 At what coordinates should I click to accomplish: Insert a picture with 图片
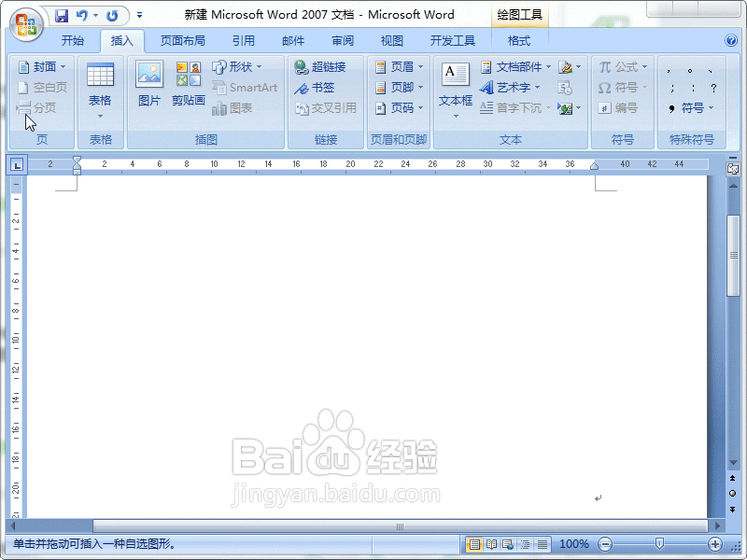click(x=149, y=83)
